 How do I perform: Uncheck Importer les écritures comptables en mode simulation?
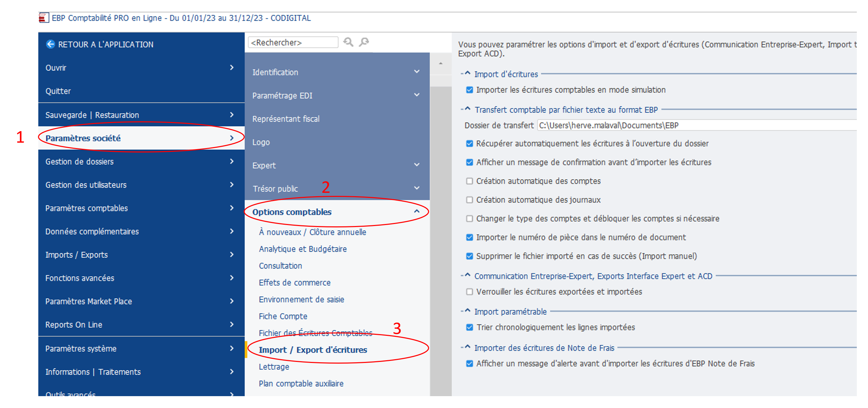(x=469, y=90)
